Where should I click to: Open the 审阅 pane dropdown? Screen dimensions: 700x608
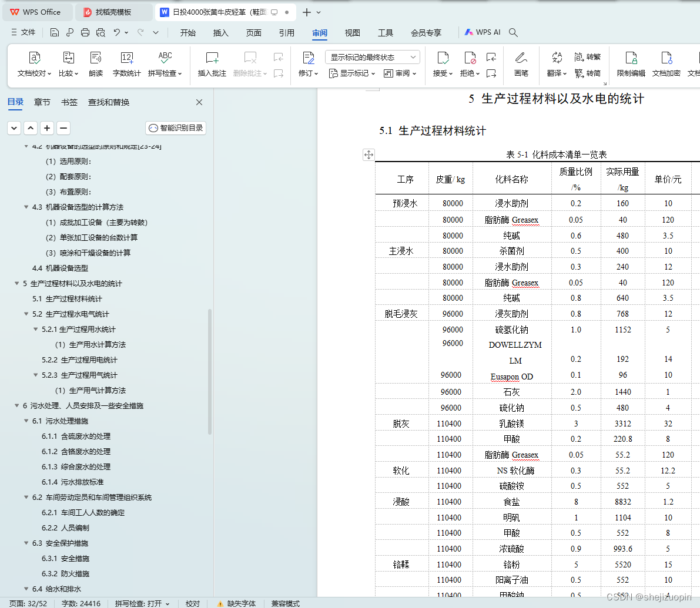click(400, 73)
